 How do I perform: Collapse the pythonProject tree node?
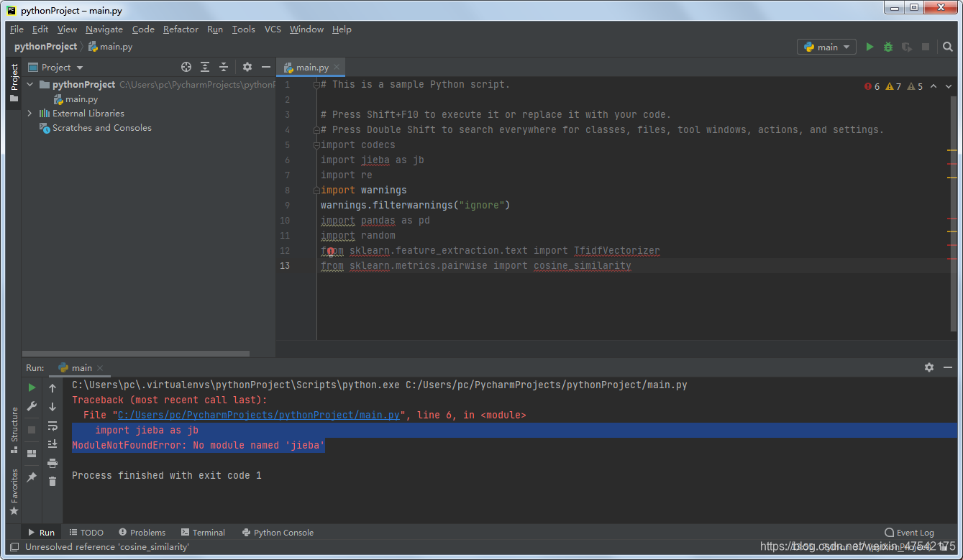tap(30, 85)
